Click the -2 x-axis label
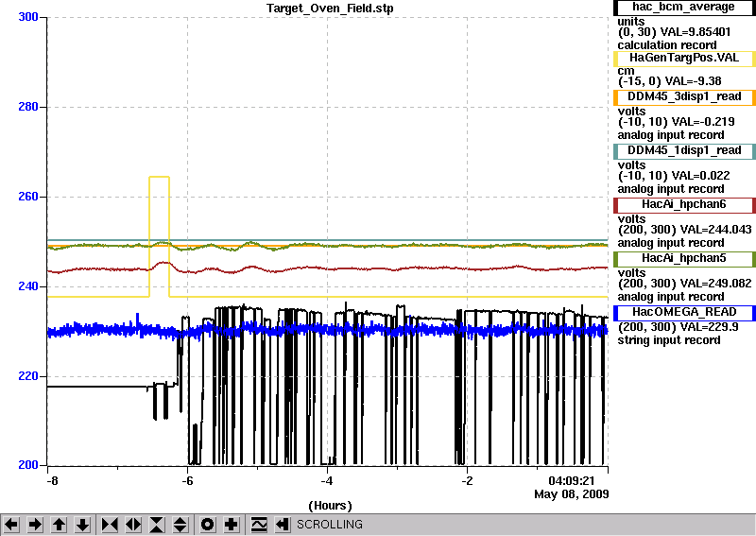 pyautogui.click(x=467, y=481)
